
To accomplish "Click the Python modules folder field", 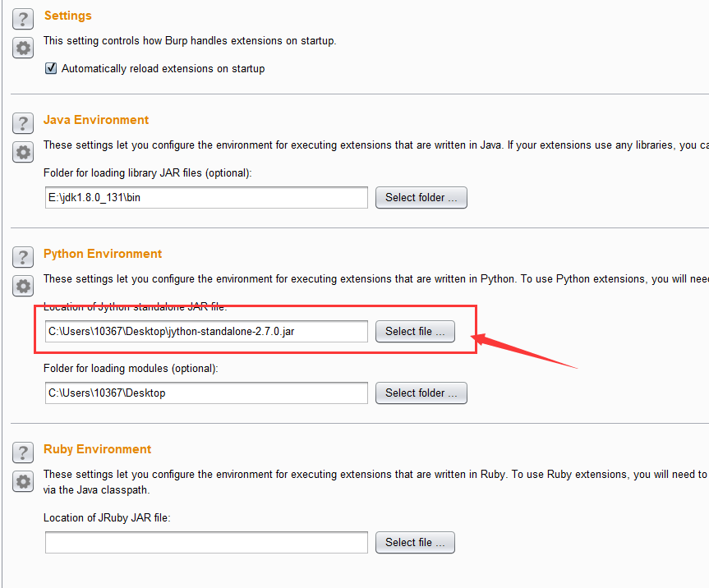I will pos(206,393).
